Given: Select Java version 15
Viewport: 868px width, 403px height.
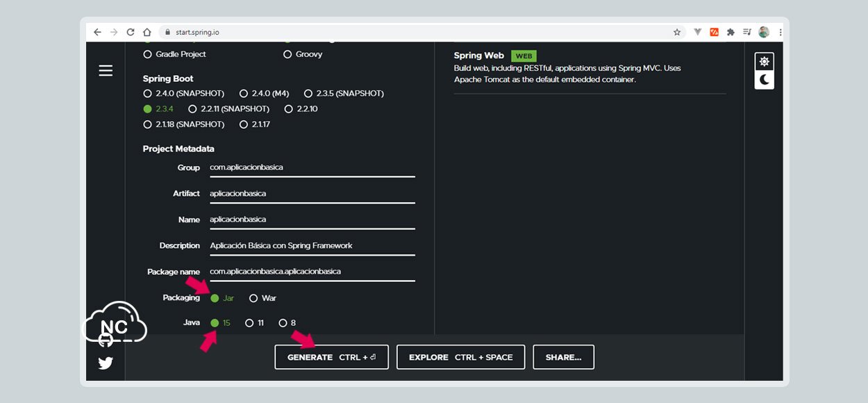Looking at the screenshot, I should tap(221, 323).
